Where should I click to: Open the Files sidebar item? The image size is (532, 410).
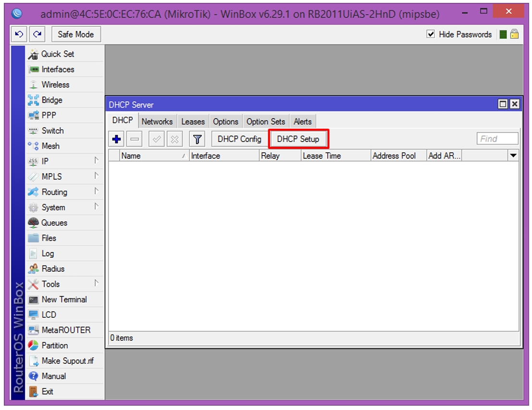(x=65, y=238)
